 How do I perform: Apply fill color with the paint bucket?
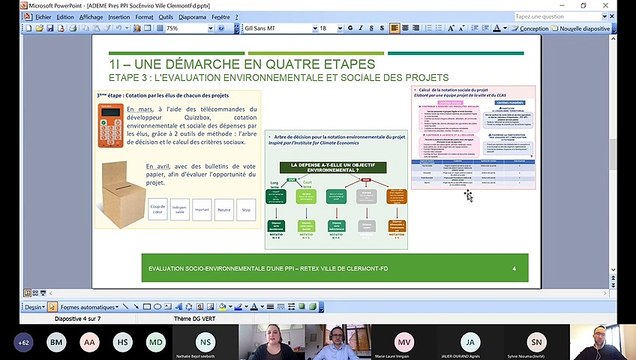[x=222, y=307]
